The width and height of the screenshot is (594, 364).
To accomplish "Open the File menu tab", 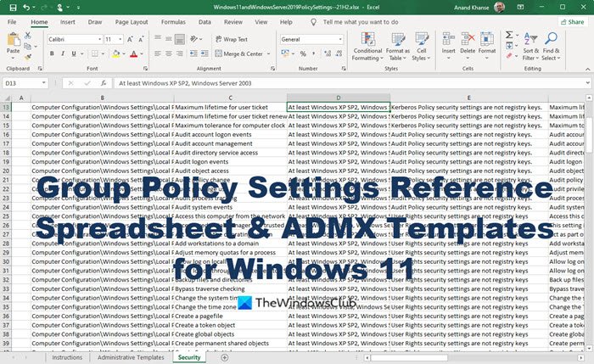I will (12, 22).
